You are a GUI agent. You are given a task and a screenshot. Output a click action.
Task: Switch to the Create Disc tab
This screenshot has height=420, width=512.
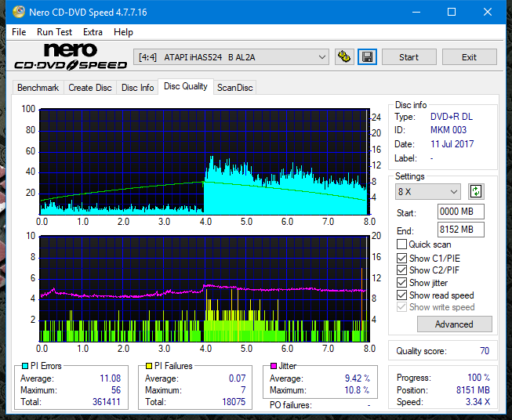point(90,88)
